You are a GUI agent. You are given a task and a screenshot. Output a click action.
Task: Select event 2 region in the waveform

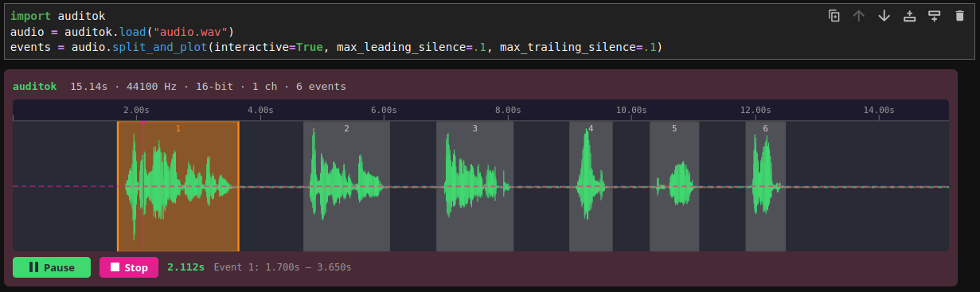pyautogui.click(x=346, y=186)
